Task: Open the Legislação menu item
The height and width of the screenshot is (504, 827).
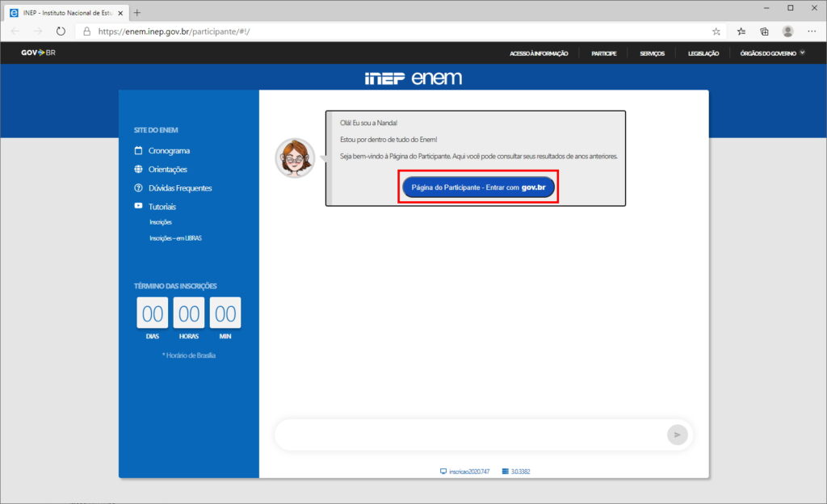Action: (703, 53)
